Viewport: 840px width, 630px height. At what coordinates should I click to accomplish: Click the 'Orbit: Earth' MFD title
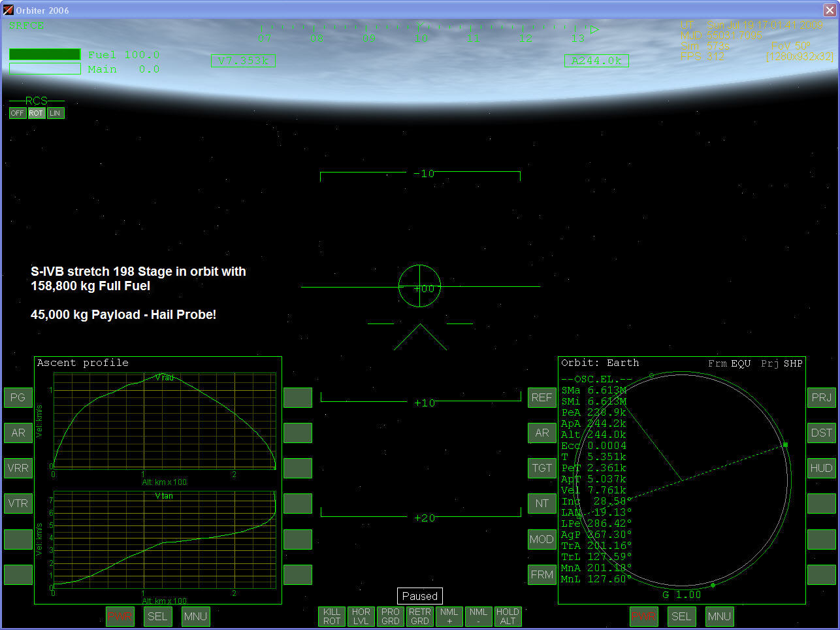(600, 363)
